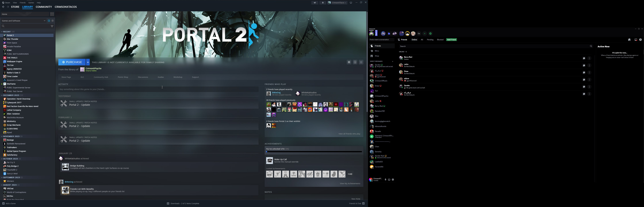The height and width of the screenshot is (207, 644).
Task: Toggle the ready-to-play filter icon
Action: (52, 21)
